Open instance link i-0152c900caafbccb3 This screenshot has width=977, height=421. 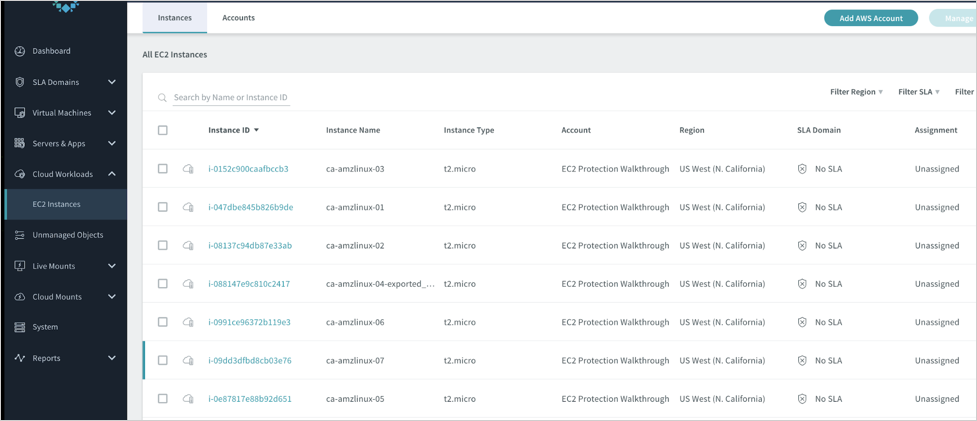pyautogui.click(x=249, y=169)
